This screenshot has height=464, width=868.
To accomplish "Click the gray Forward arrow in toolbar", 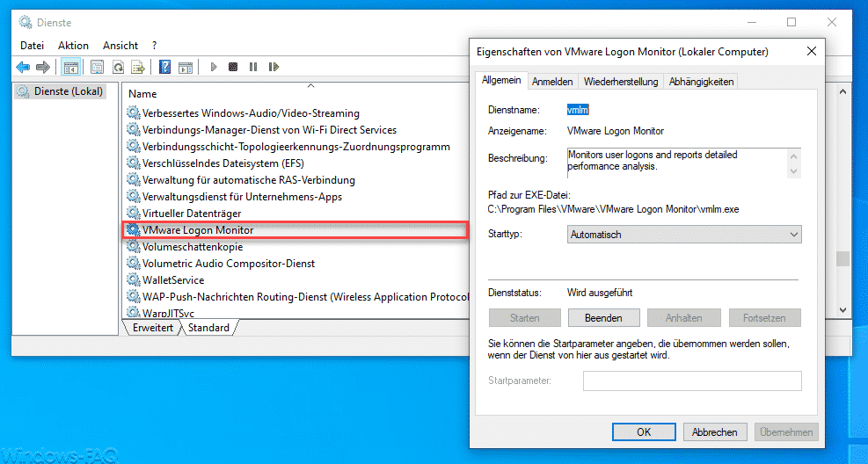I will click(42, 68).
